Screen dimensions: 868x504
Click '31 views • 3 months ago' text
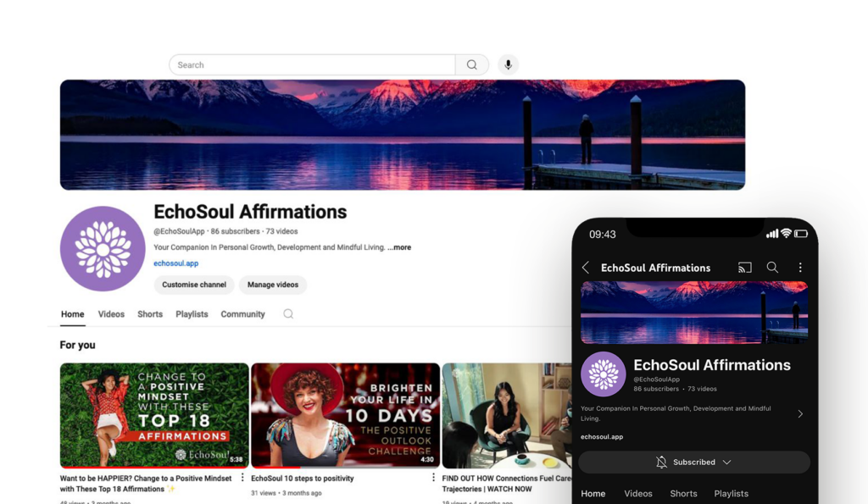coord(287,493)
